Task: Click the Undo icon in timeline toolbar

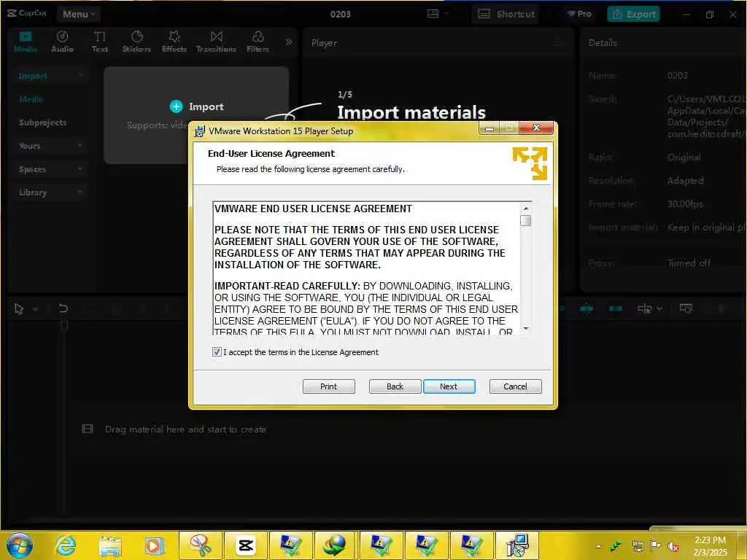Action: pos(63,308)
